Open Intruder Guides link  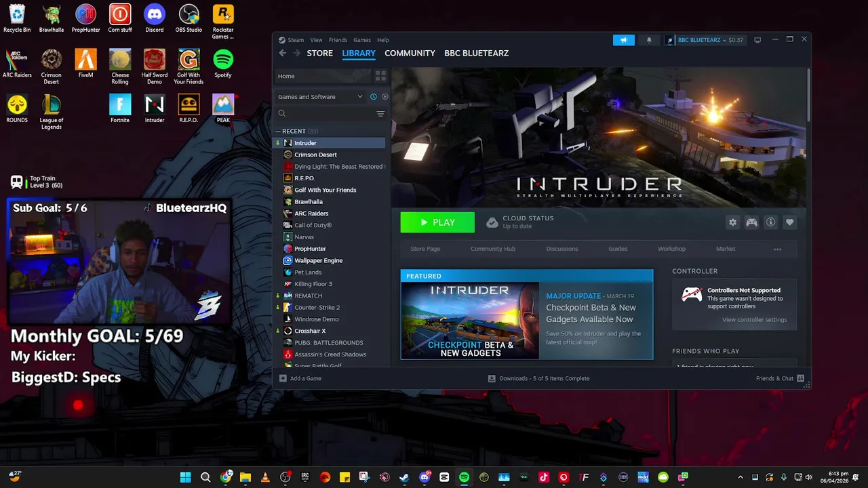618,249
